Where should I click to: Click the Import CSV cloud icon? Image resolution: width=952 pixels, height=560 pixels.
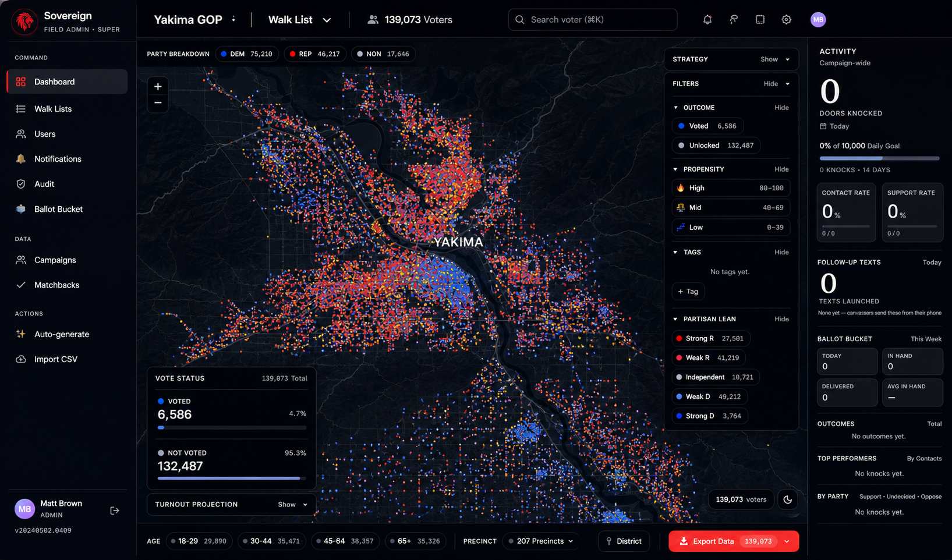tap(21, 359)
